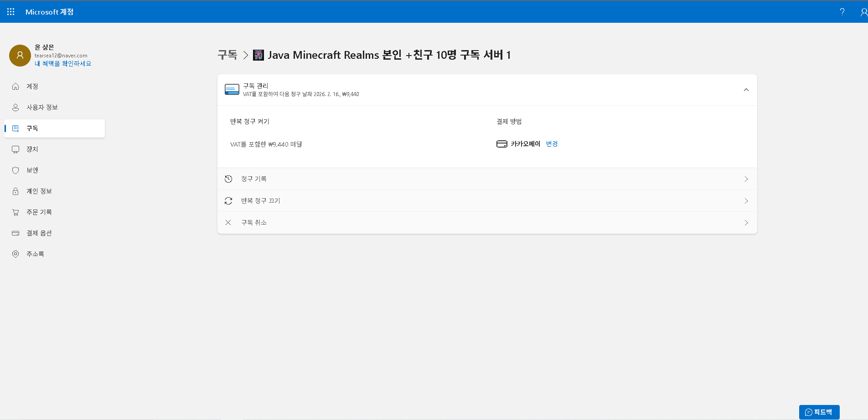The image size is (868, 420).
Task: Click 변경 to change payment method
Action: tap(552, 144)
